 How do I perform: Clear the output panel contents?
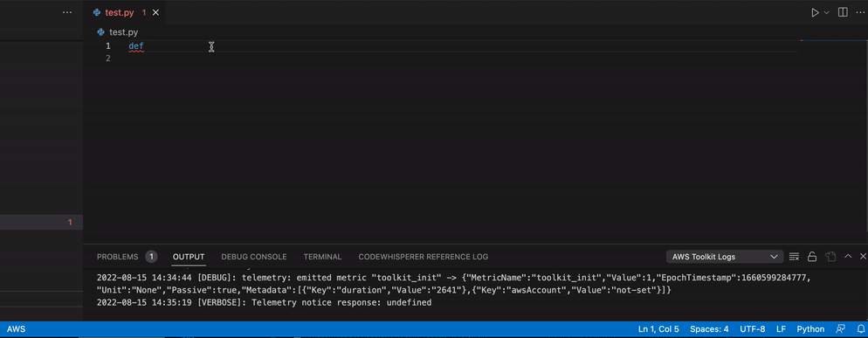click(x=794, y=257)
